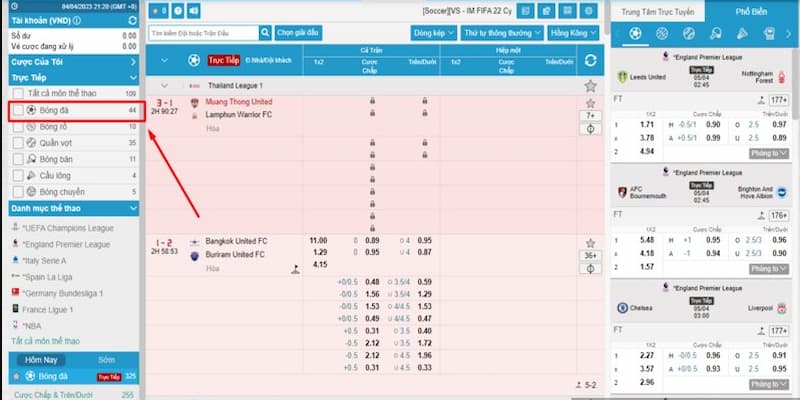Viewport: 800px width, 400px height.
Task: Click Bangkok United FC odds 11.00
Action: click(318, 241)
